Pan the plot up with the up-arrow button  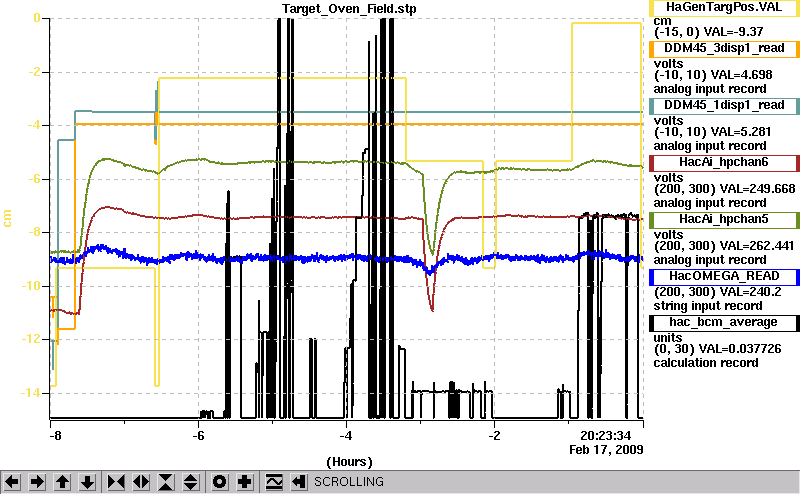click(x=62, y=482)
